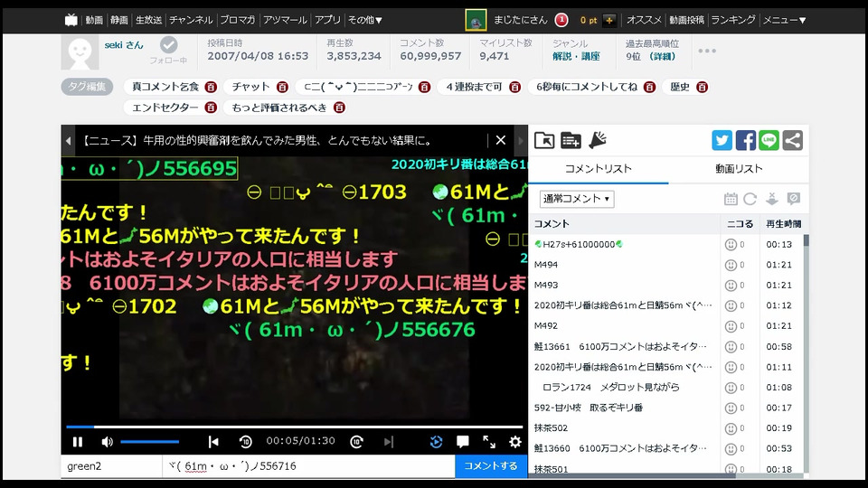Switch to the 動画リスト tab

(x=739, y=169)
